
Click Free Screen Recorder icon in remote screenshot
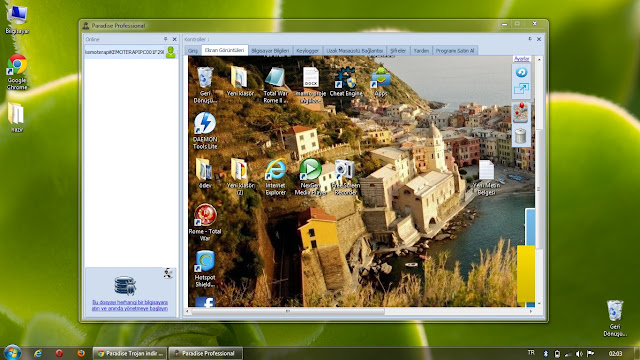[x=345, y=177]
